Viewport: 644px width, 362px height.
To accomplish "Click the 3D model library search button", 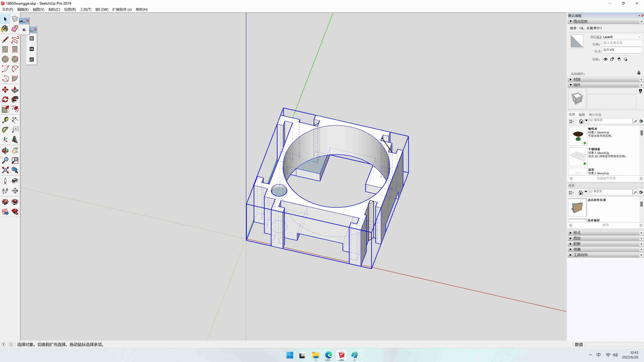I will tap(635, 121).
